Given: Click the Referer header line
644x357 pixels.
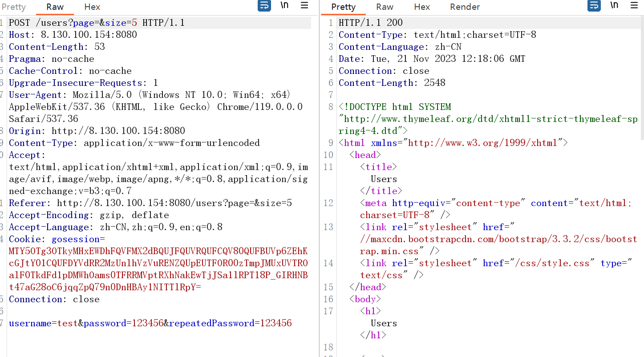Looking at the screenshot, I should [x=150, y=203].
